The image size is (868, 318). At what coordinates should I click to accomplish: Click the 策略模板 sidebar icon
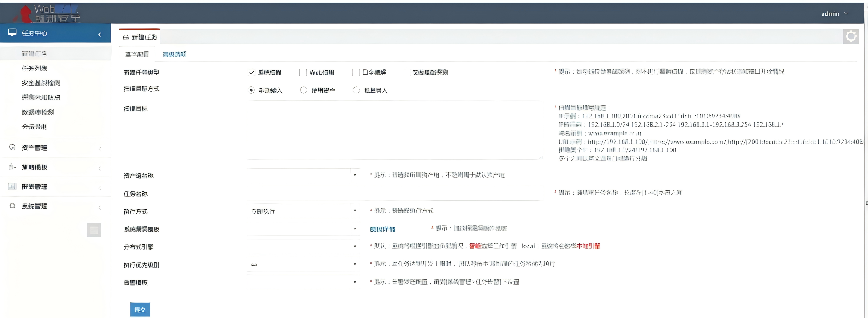point(12,167)
